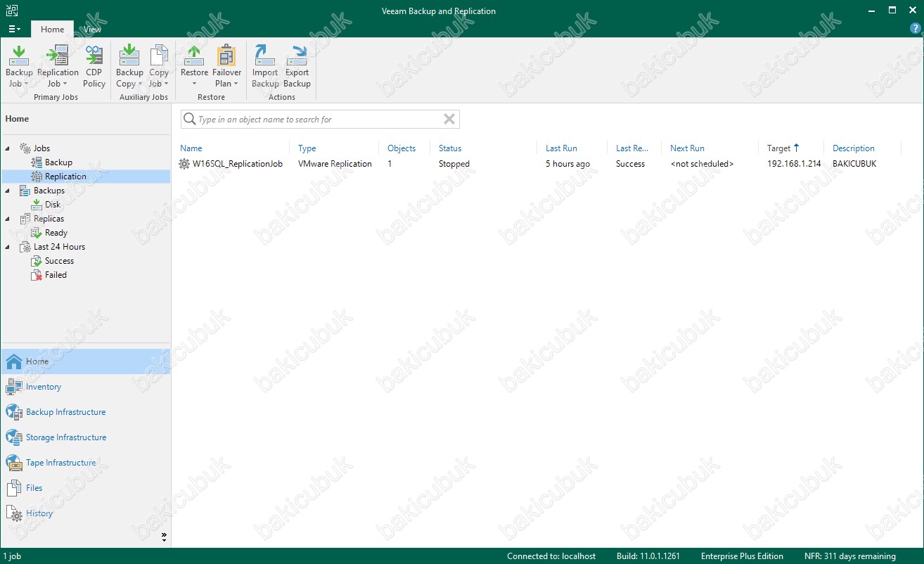Expand the navigation pane options chevron
This screenshot has width=924, height=564.
(164, 537)
